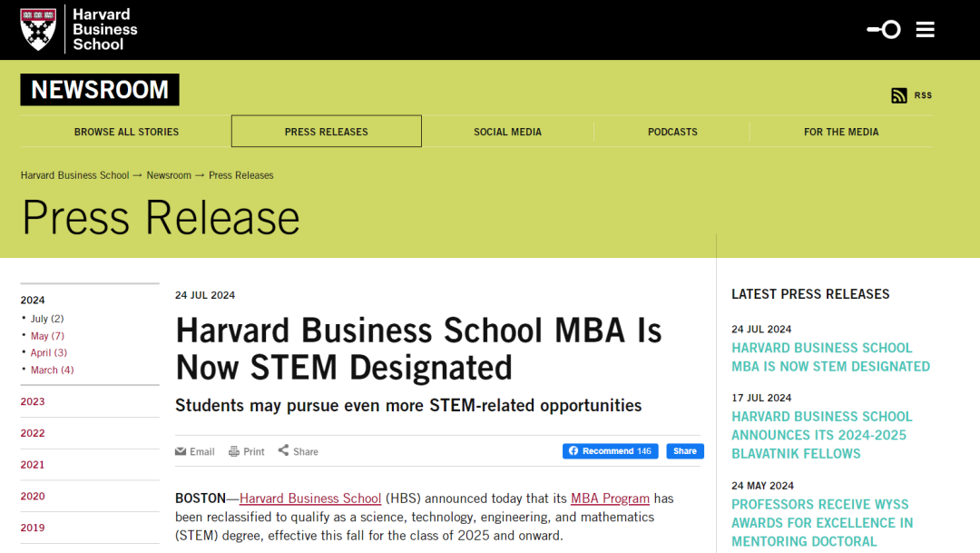Open the Browse All Stories tab
Image resolution: width=980 pixels, height=553 pixels.
[x=126, y=132]
